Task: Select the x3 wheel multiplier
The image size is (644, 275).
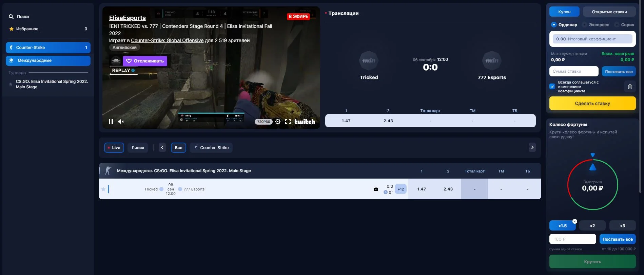Action: click(623, 226)
